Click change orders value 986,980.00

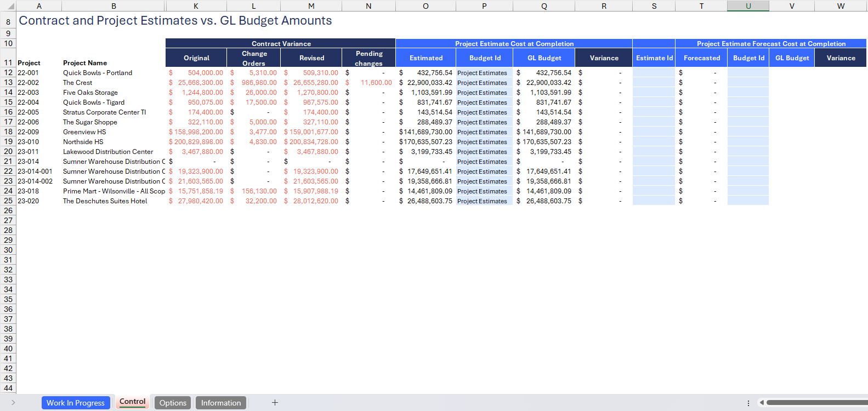point(254,82)
